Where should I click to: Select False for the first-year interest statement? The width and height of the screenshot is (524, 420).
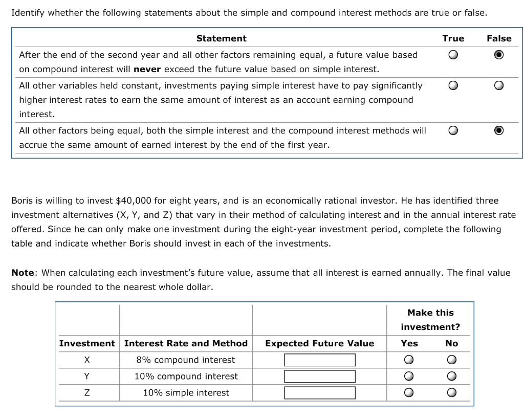498,130
